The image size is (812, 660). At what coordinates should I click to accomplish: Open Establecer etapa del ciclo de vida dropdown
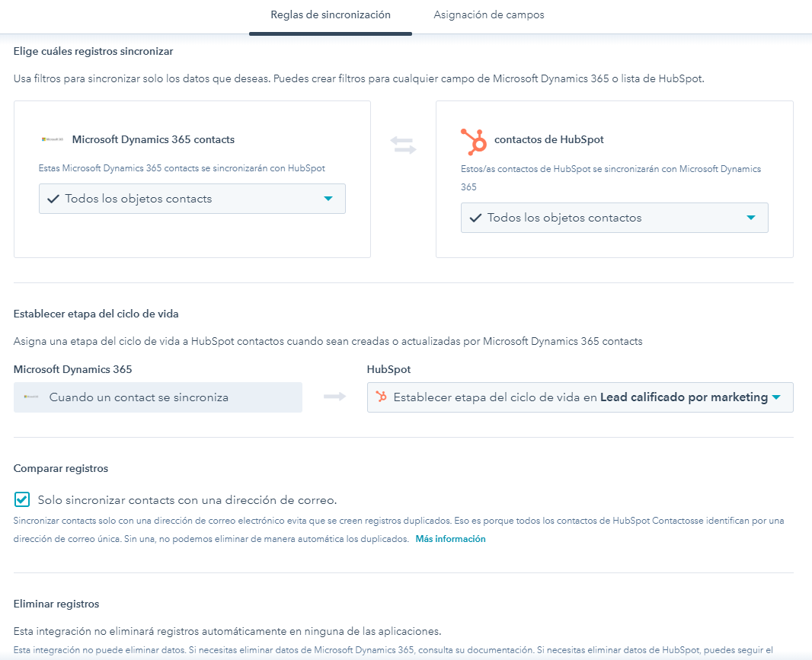[580, 397]
